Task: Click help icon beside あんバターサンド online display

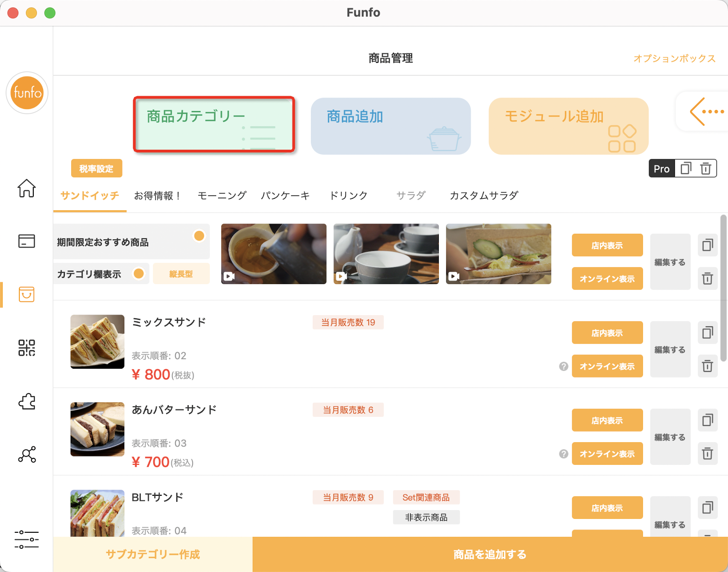Action: tap(564, 454)
